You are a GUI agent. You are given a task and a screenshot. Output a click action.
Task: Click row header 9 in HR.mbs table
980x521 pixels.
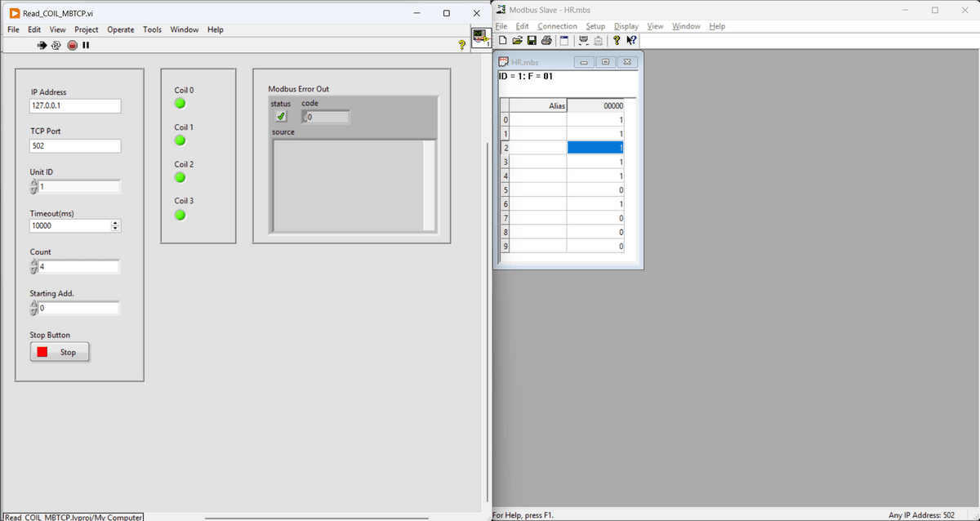[506, 245]
